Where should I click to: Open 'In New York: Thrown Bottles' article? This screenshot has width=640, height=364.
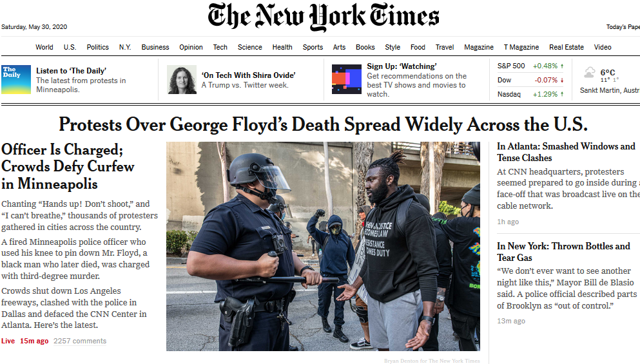tap(563, 252)
